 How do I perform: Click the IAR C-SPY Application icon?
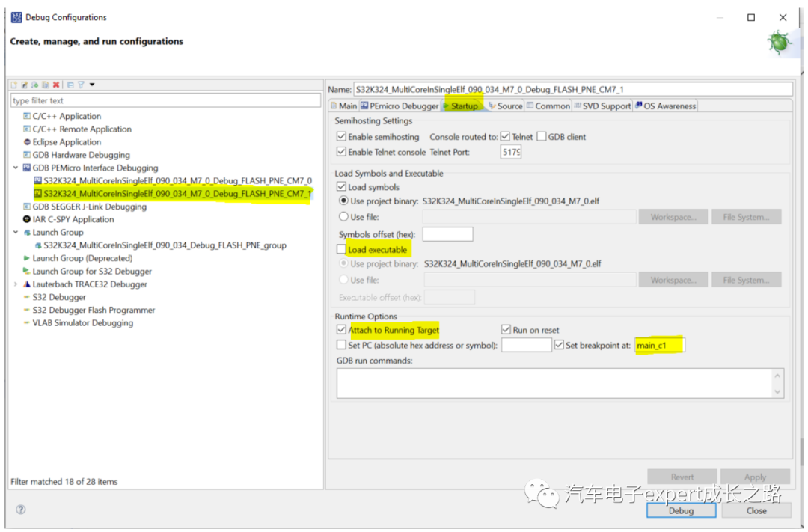pyautogui.click(x=27, y=219)
